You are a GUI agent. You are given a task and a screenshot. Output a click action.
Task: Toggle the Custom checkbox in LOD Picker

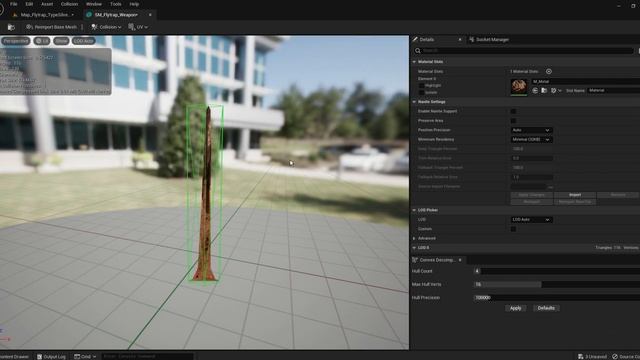[x=513, y=229]
